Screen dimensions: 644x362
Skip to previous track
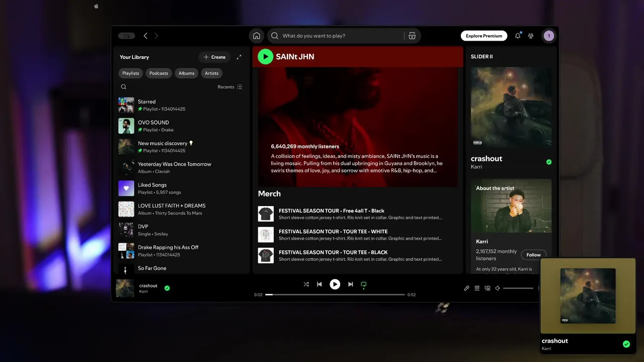(319, 284)
